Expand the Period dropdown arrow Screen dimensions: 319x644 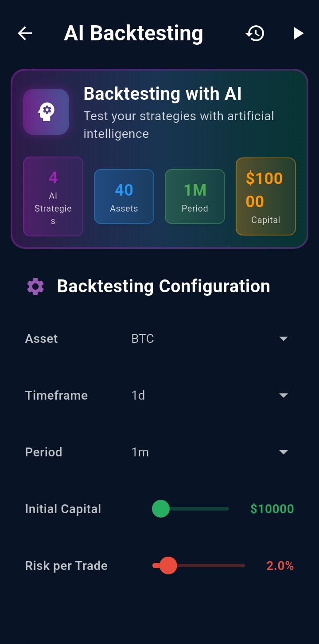point(284,452)
